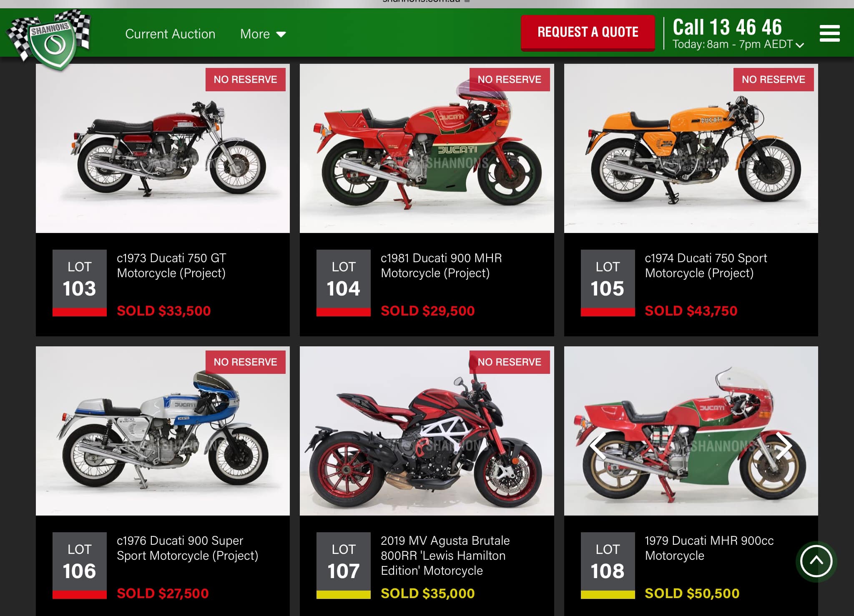
Task: Click the Lot 107 number badge
Action: coord(343,566)
